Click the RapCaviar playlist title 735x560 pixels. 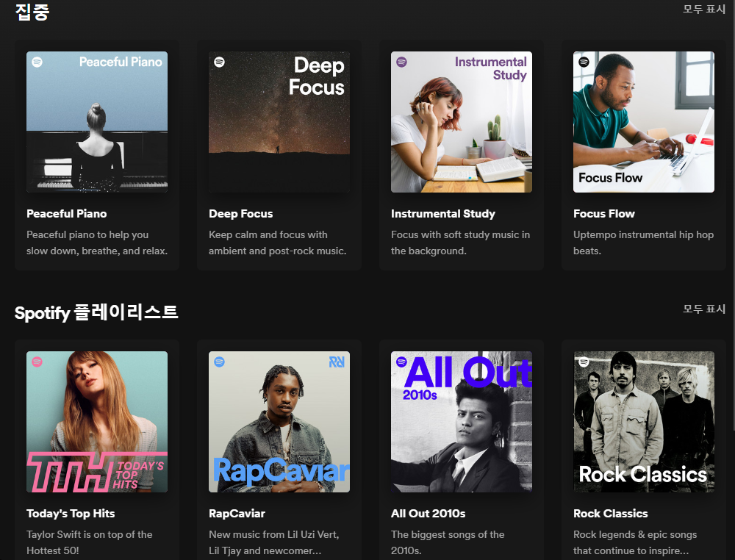tap(237, 514)
